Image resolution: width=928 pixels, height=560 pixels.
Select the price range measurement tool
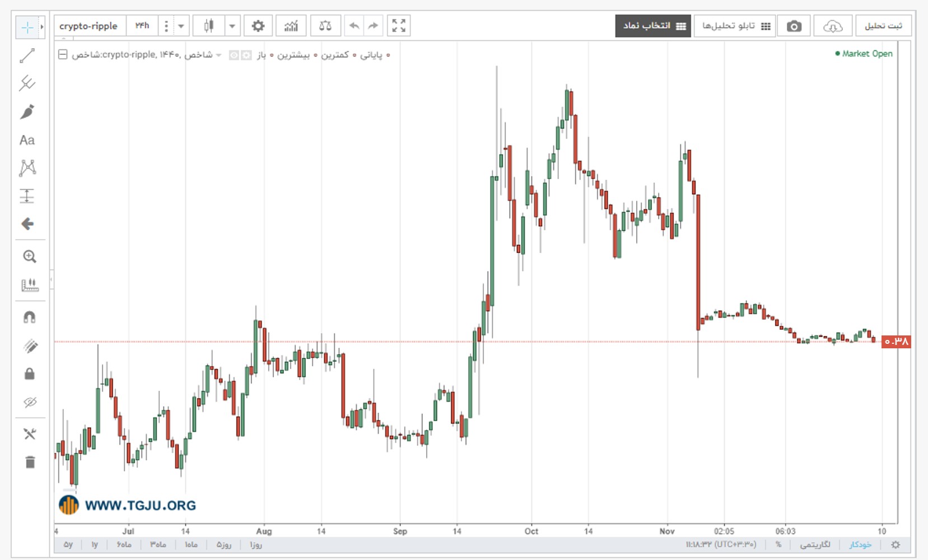[27, 195]
